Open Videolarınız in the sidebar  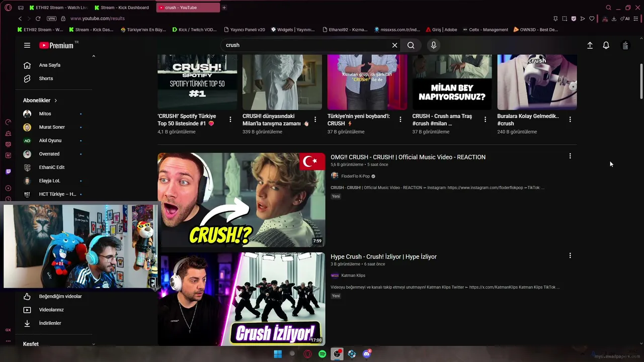[x=51, y=310]
